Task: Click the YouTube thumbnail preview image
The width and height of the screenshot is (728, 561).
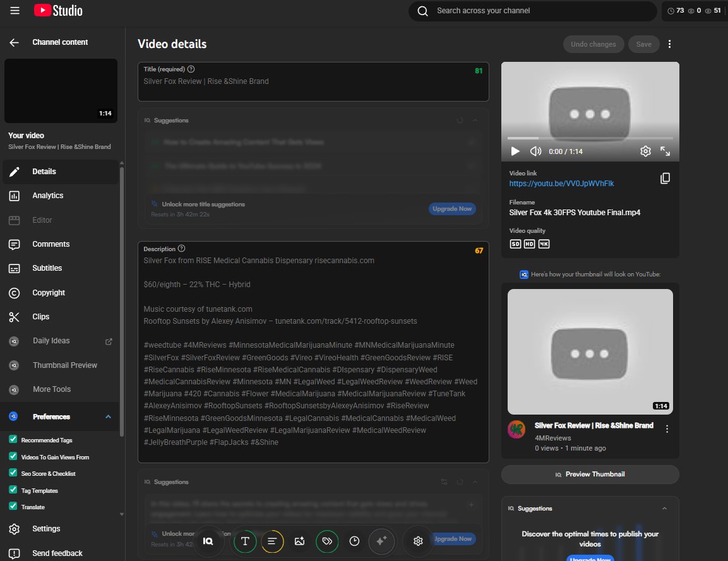Action: 590,351
